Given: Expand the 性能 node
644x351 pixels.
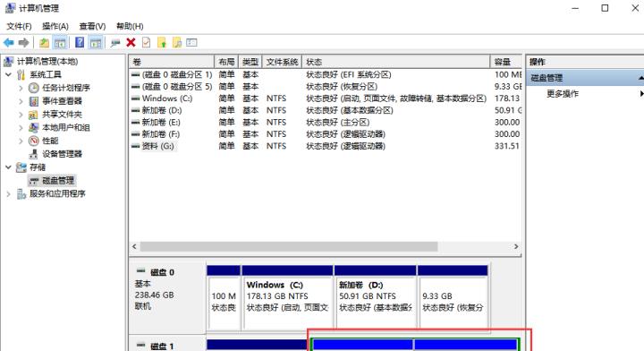Looking at the screenshot, I should tap(21, 141).
